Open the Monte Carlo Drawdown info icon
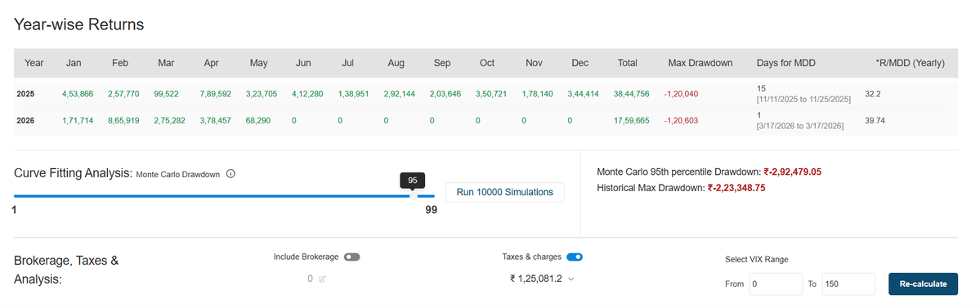The width and height of the screenshot is (980, 308). 230,174
